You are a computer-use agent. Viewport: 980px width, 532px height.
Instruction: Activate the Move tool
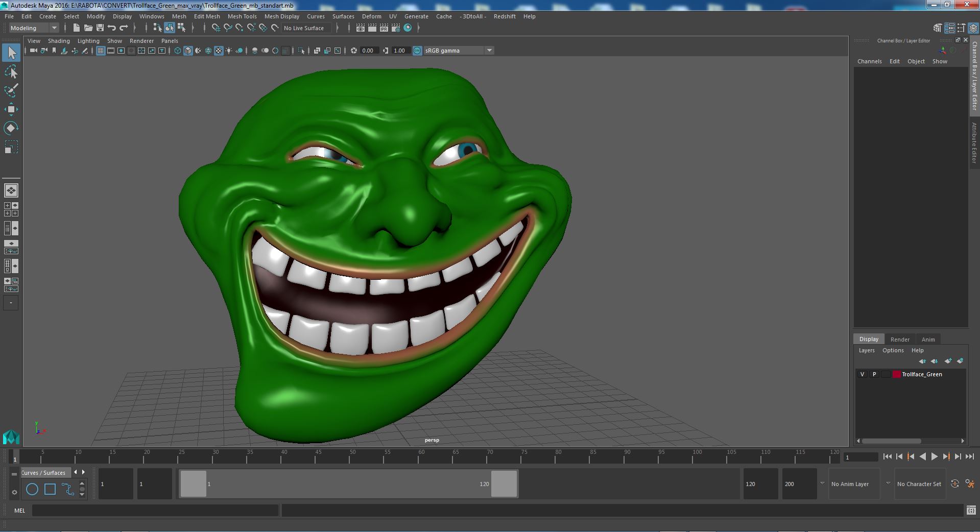coord(11,109)
